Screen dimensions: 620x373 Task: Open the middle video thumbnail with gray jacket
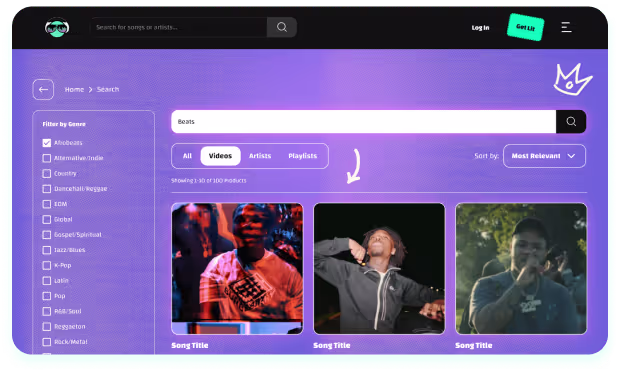(379, 269)
